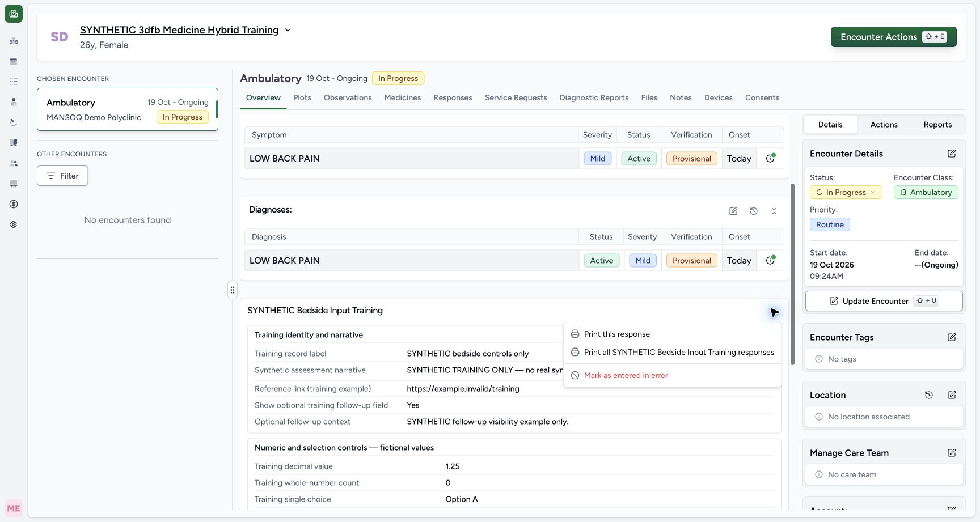The width and height of the screenshot is (980, 522).
Task: Open the In Progress status dropdown
Action: coord(846,192)
